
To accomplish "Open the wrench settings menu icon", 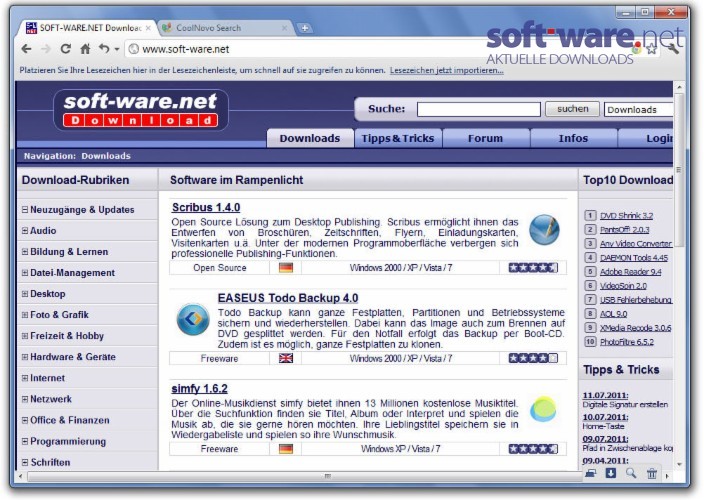I will pyautogui.click(x=673, y=48).
